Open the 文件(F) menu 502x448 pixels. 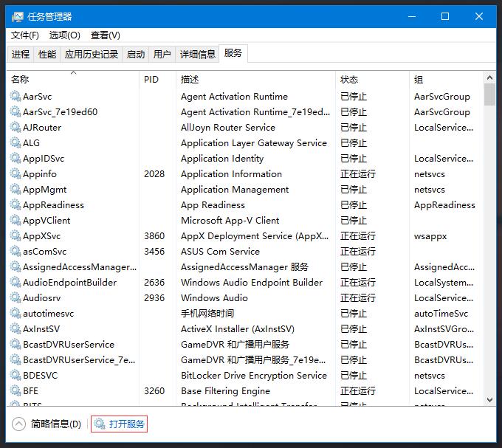[25, 35]
